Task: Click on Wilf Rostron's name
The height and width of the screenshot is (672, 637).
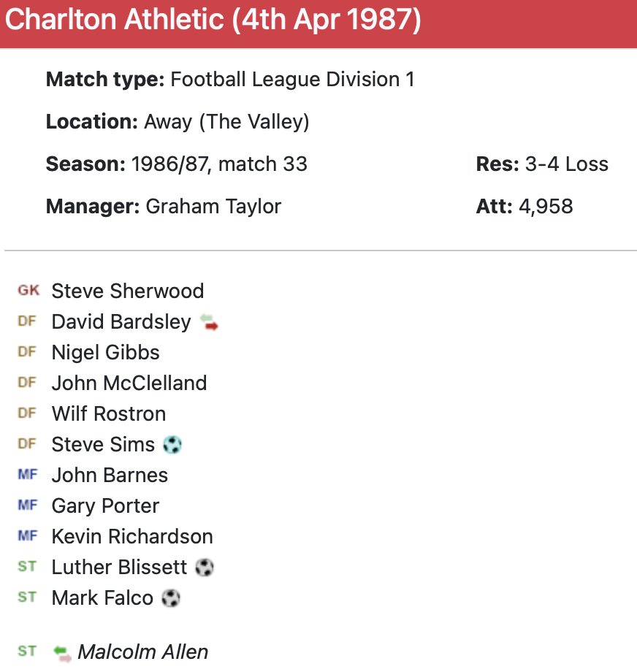Action: pos(109,414)
